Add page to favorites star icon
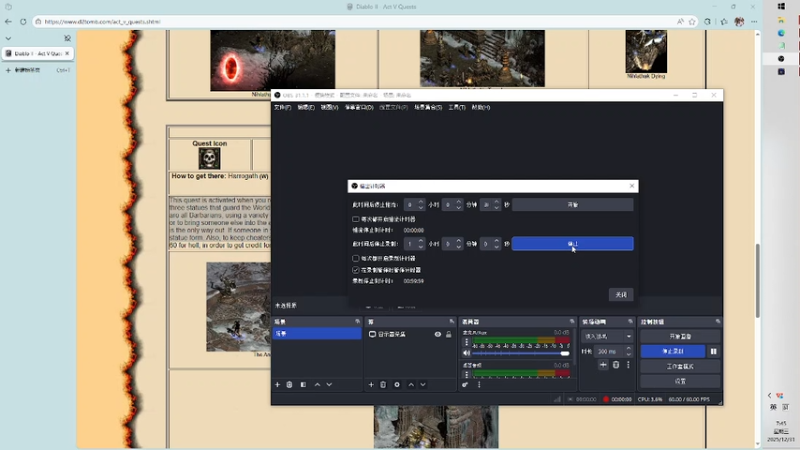The height and width of the screenshot is (450, 800). click(692, 21)
